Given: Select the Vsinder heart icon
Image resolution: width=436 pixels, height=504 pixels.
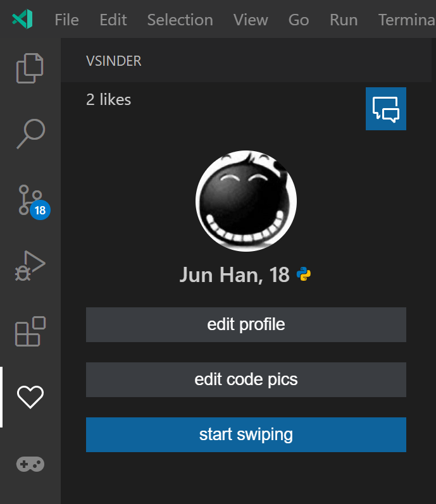Looking at the screenshot, I should (30, 397).
